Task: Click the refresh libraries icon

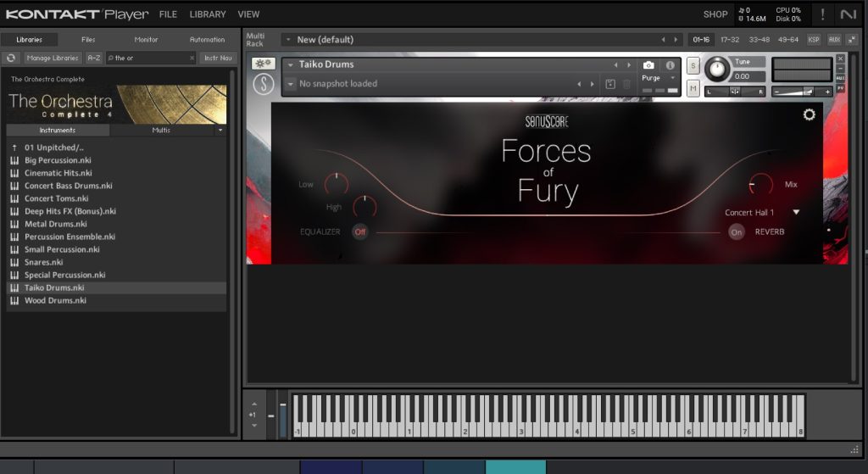Action: tap(11, 58)
